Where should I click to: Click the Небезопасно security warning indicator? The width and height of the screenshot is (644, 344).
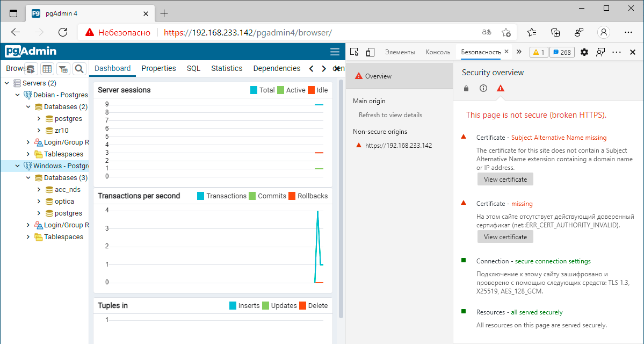pos(118,32)
